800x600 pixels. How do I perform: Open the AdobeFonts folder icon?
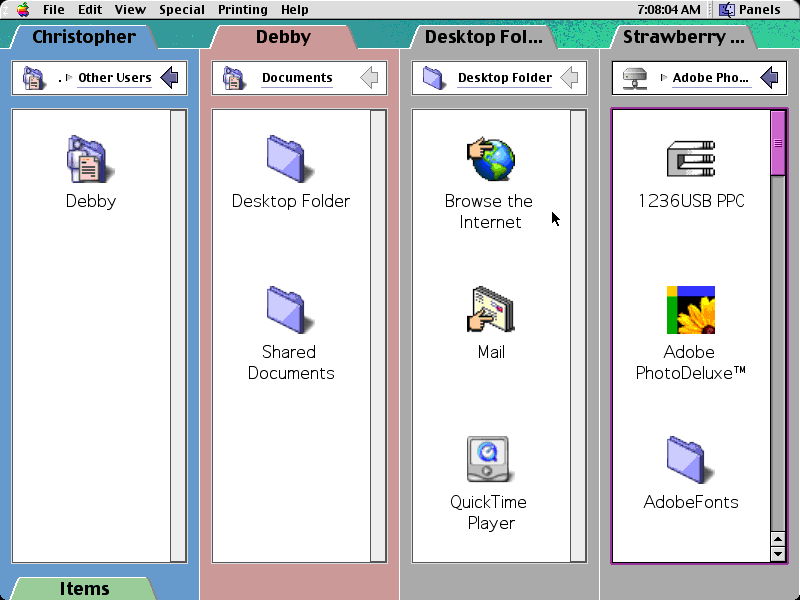690,459
